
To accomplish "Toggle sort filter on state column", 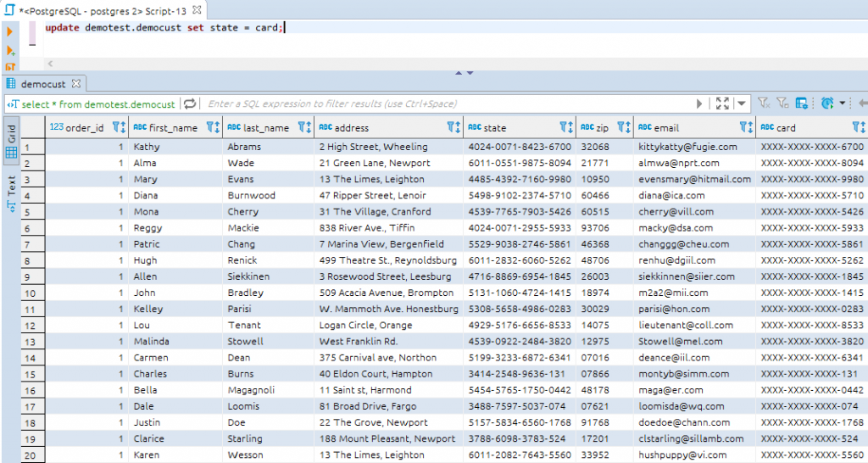I will 565,128.
